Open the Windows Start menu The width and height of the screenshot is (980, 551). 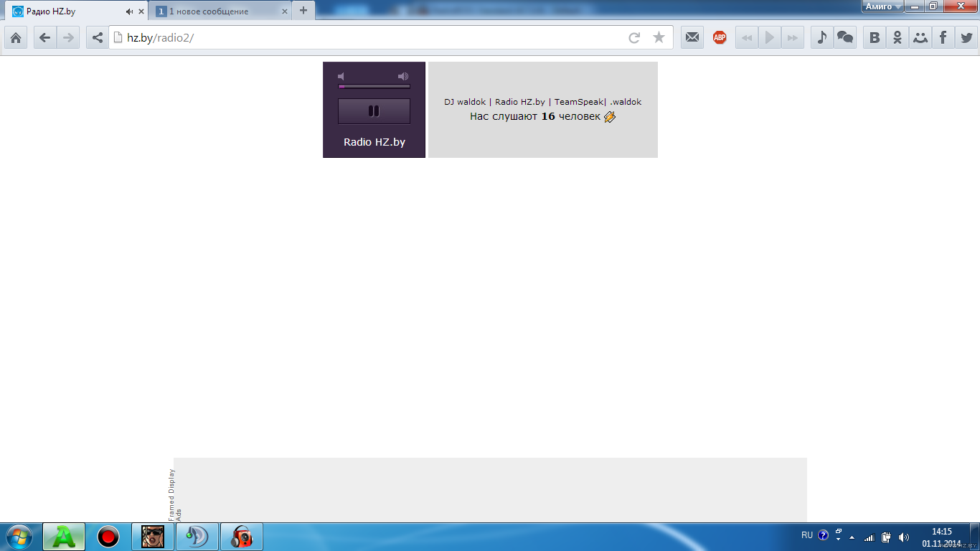coord(18,537)
